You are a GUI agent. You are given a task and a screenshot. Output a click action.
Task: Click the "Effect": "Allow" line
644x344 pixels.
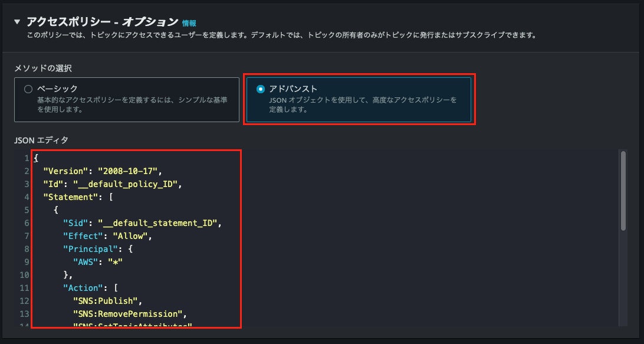[107, 237]
